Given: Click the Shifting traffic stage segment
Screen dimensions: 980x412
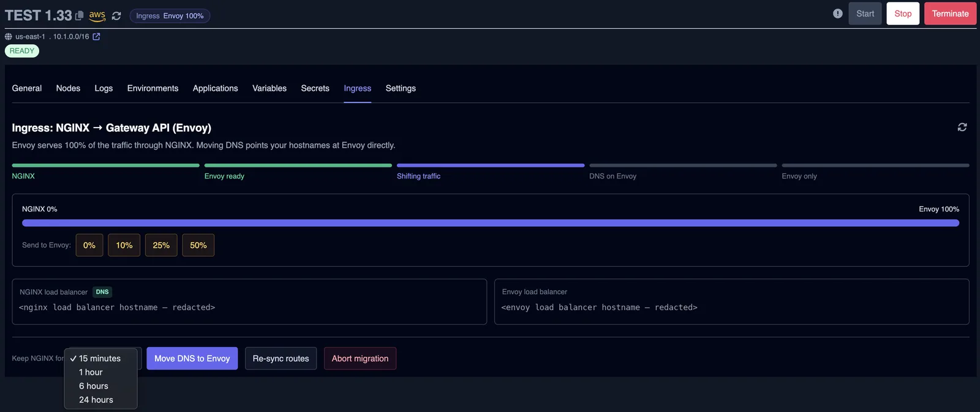Looking at the screenshot, I should point(491,166).
